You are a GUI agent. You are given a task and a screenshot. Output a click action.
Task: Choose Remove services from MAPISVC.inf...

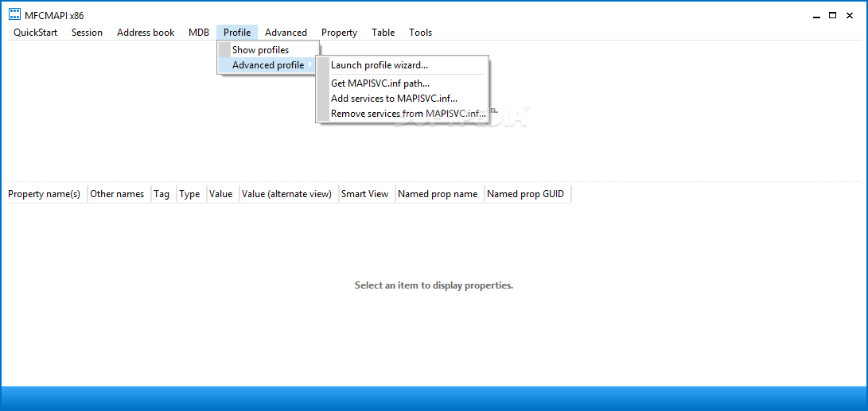point(403,114)
